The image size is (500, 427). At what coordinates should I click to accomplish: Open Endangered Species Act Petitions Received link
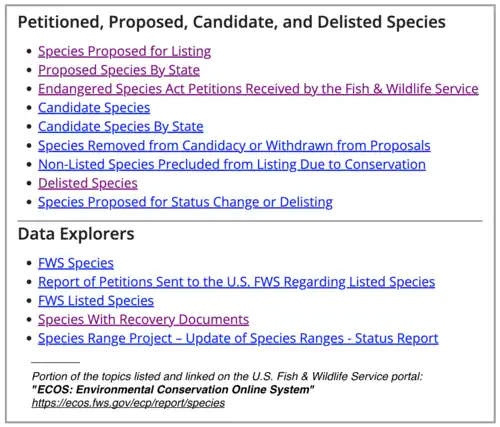point(258,89)
